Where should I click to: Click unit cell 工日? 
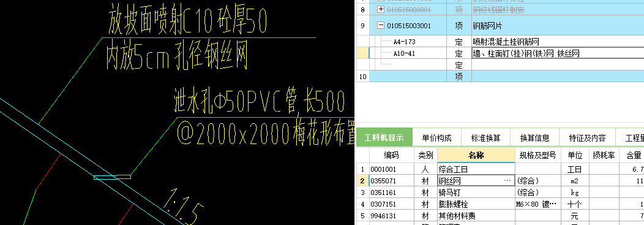coord(575,169)
